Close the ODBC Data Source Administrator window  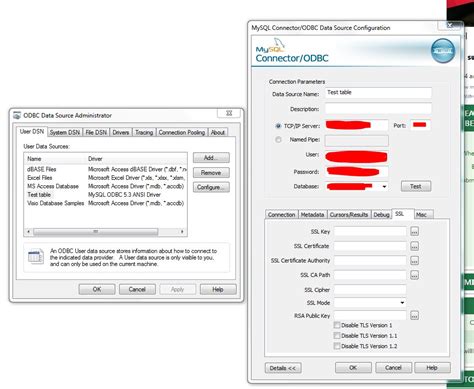click(229, 113)
